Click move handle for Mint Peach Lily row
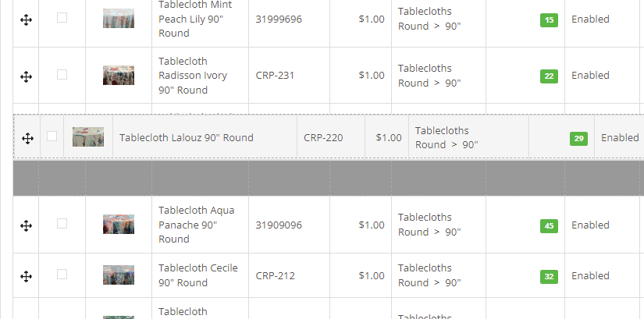This screenshot has height=319, width=644. tap(26, 19)
